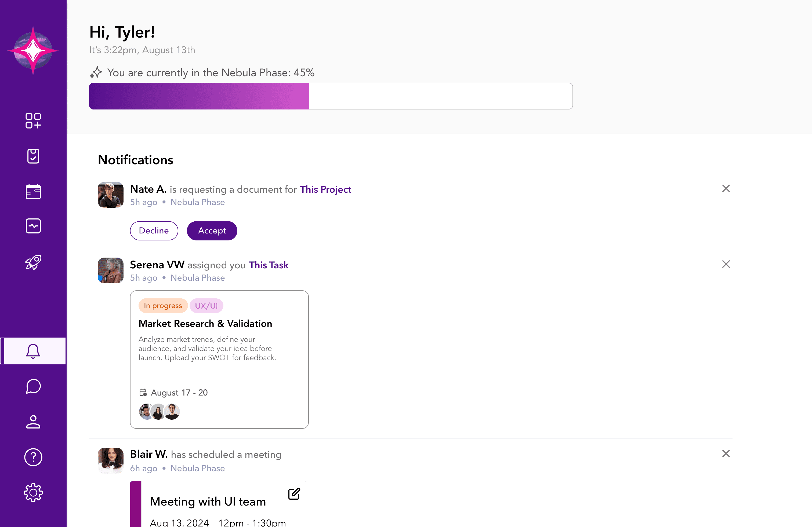The image size is (812, 527).
Task: Open the settings gear sidebar icon
Action: pyautogui.click(x=33, y=492)
